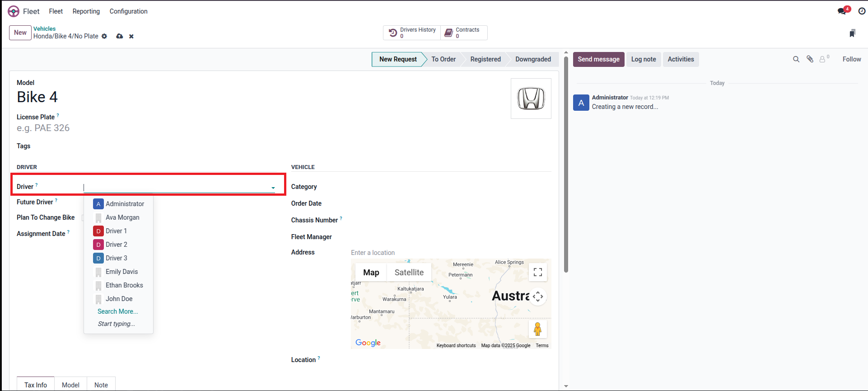Click the map camera pan control
868x391 pixels.
pos(538,297)
